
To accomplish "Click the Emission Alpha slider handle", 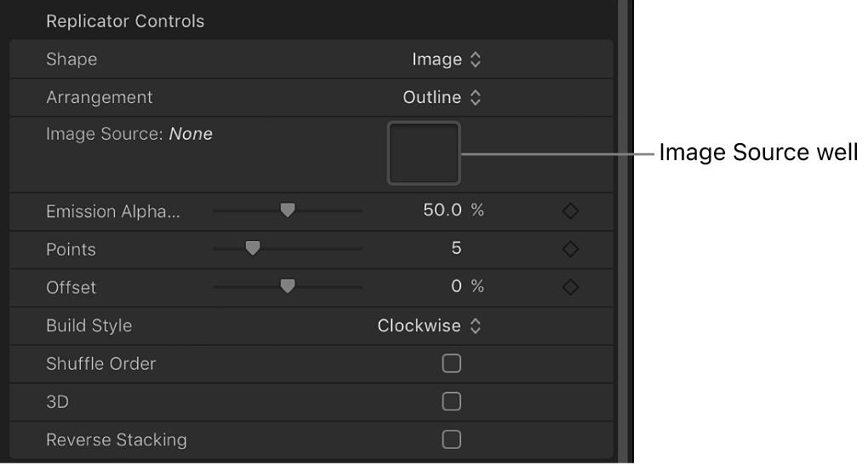I will (x=288, y=210).
